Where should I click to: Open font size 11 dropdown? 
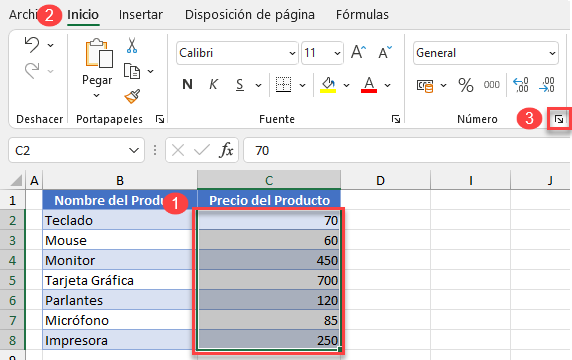point(337,53)
